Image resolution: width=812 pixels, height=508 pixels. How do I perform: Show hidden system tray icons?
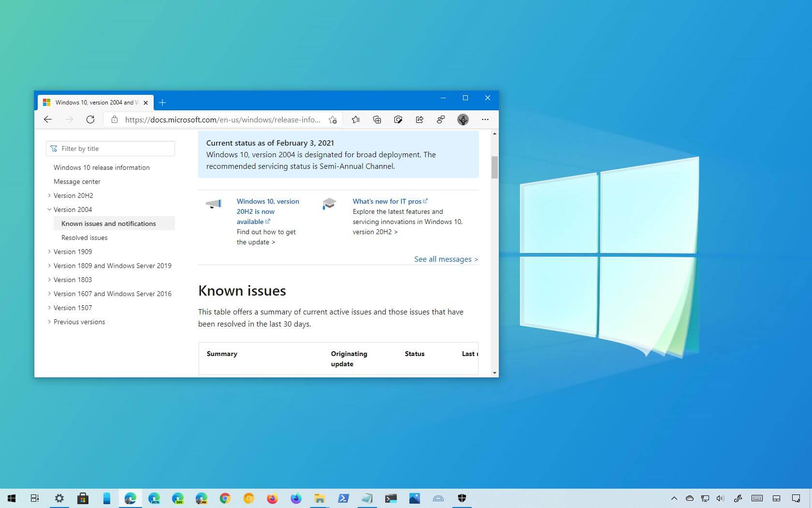[674, 498]
